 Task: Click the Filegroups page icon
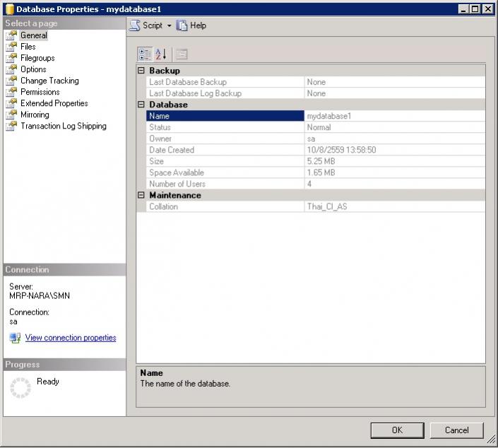11,58
